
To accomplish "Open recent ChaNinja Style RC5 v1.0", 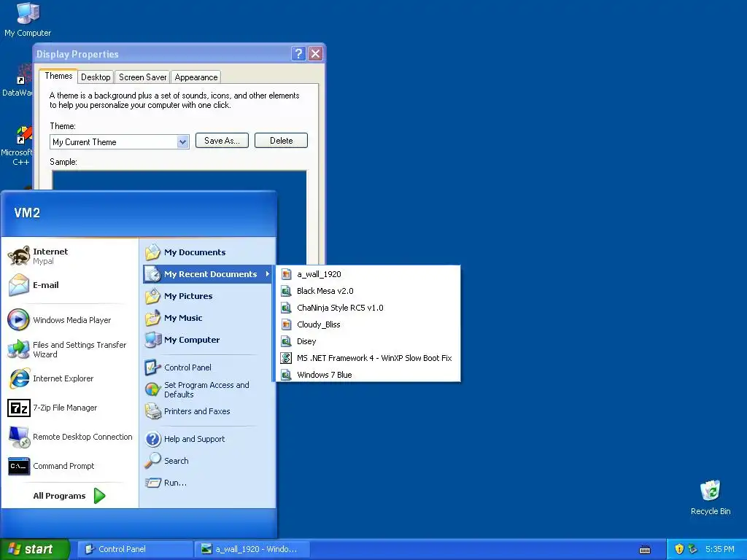I will 368,308.
